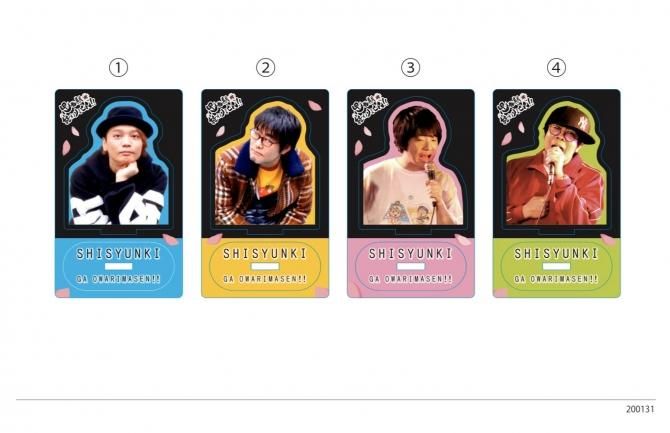Click the circled number 1 label
This screenshot has width=670, height=433.
tap(118, 68)
